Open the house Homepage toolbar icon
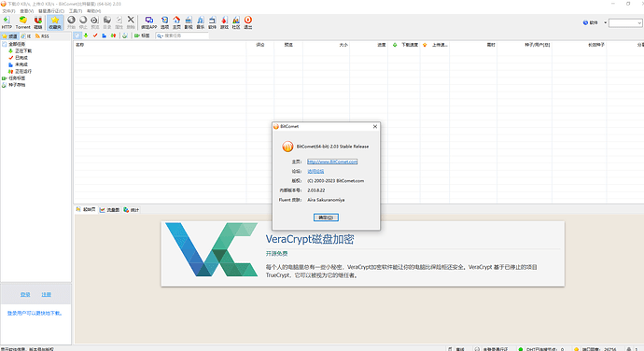644x351 pixels. 176,22
